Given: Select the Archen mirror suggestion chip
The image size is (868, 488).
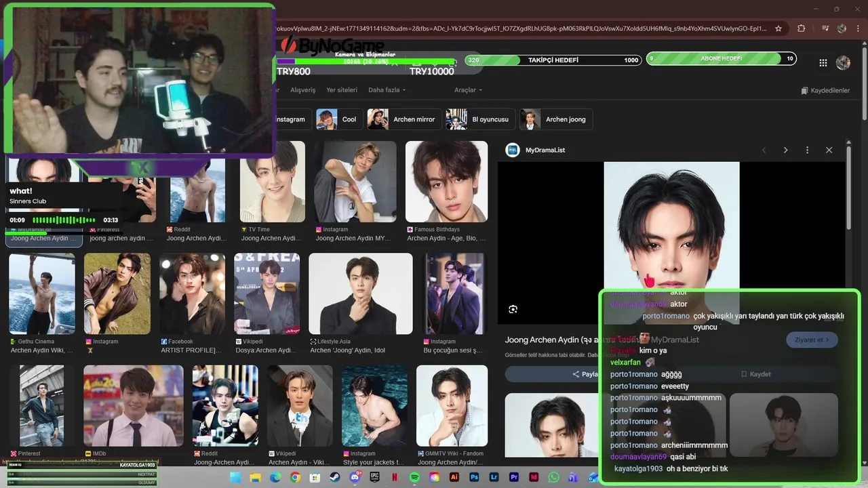Looking at the screenshot, I should (x=403, y=119).
